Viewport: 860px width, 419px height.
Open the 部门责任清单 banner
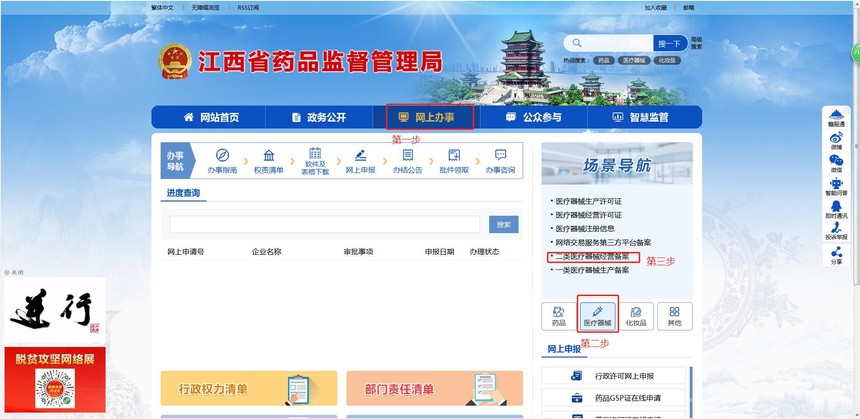coord(434,388)
